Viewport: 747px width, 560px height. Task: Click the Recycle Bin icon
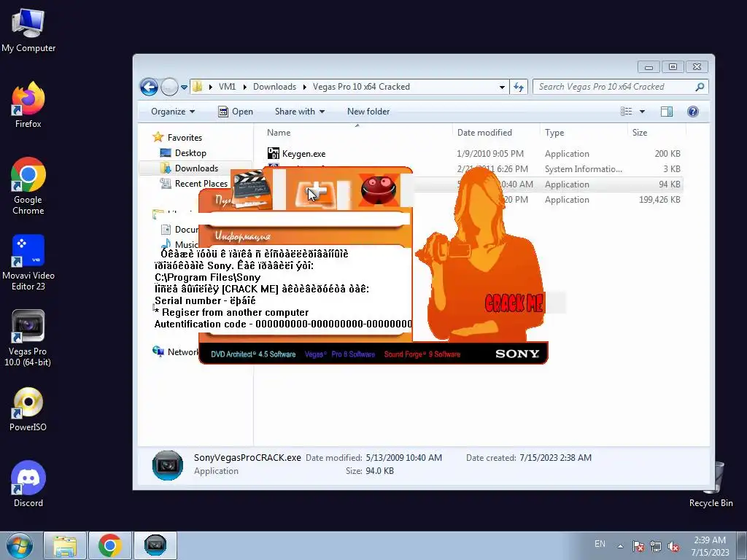(x=711, y=484)
